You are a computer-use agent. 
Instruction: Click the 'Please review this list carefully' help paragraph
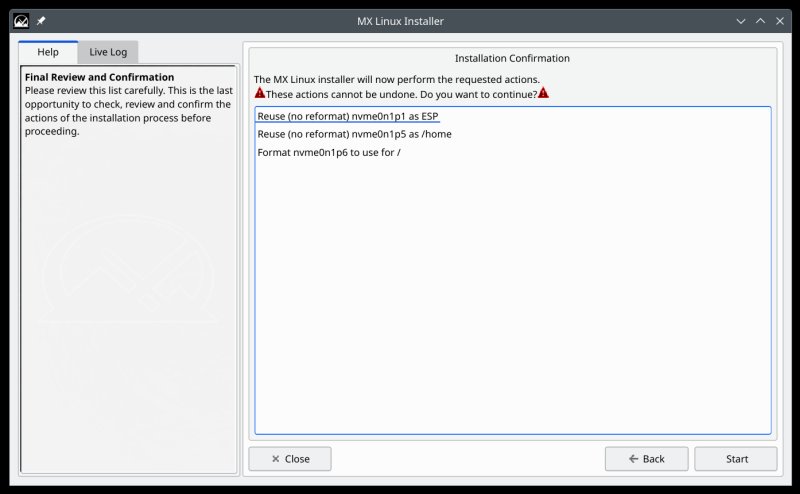(129, 111)
